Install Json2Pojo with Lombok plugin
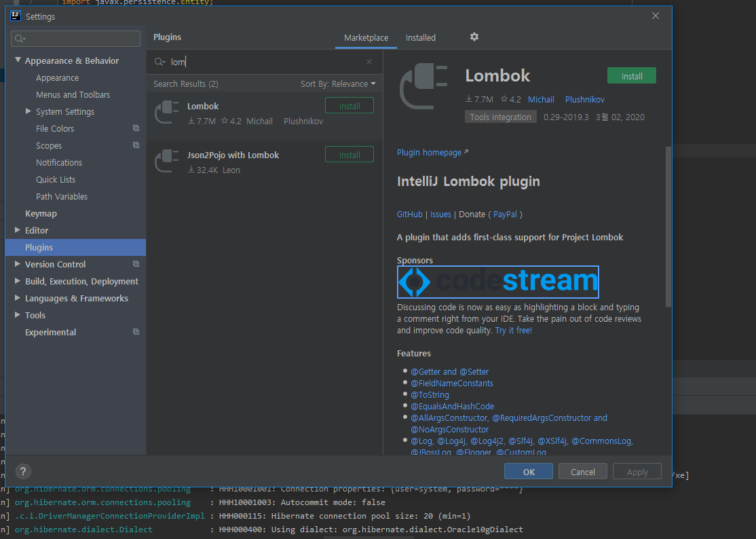The image size is (756, 539). 349,155
